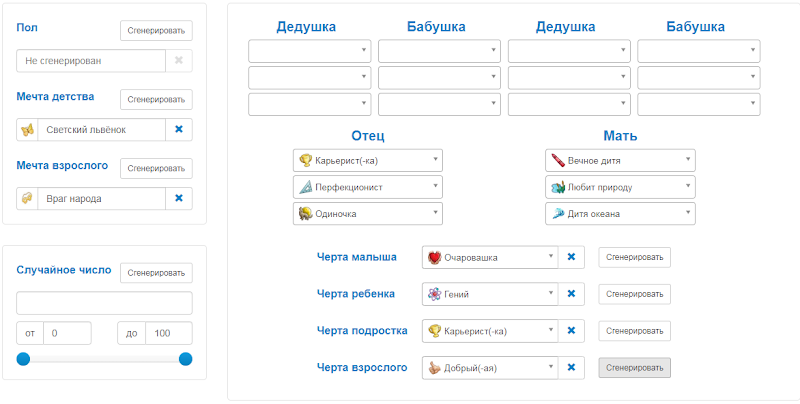
Task: Click the wave icon of Дитя океана
Action: pos(558,214)
